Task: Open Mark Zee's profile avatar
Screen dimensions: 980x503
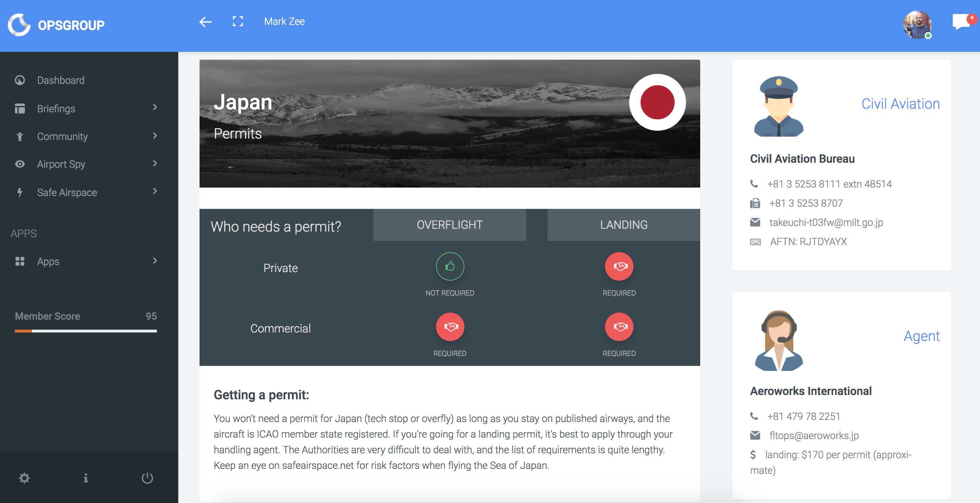Action: tap(917, 25)
